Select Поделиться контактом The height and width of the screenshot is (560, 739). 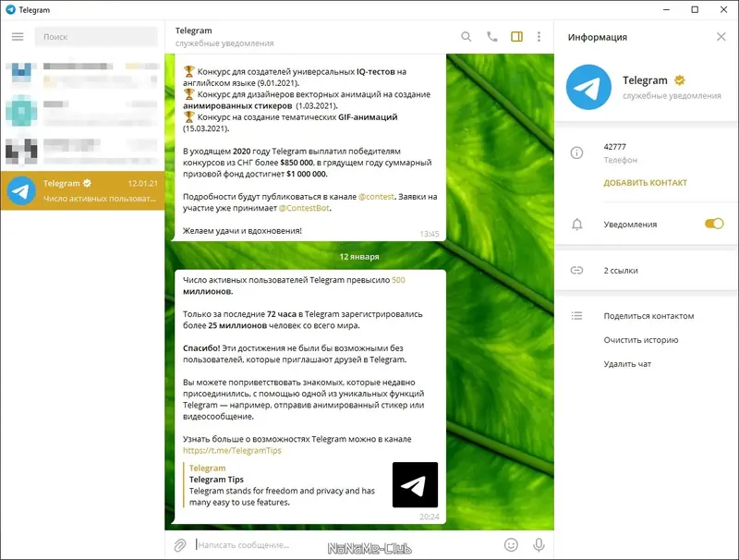tap(648, 316)
